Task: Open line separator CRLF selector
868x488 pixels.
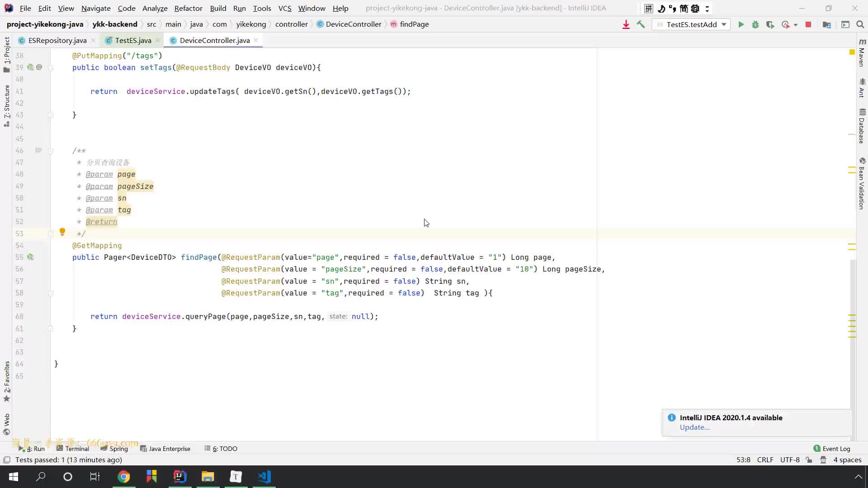Action: 765,460
